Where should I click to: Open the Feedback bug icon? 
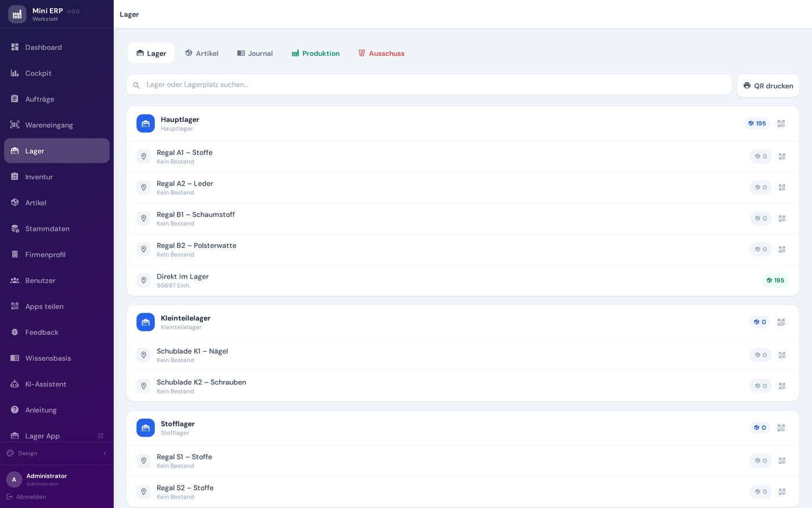[15, 332]
